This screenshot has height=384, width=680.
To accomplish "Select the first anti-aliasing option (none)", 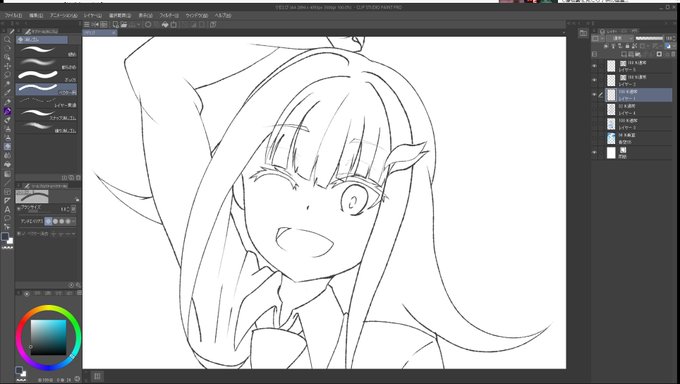I will coord(49,221).
